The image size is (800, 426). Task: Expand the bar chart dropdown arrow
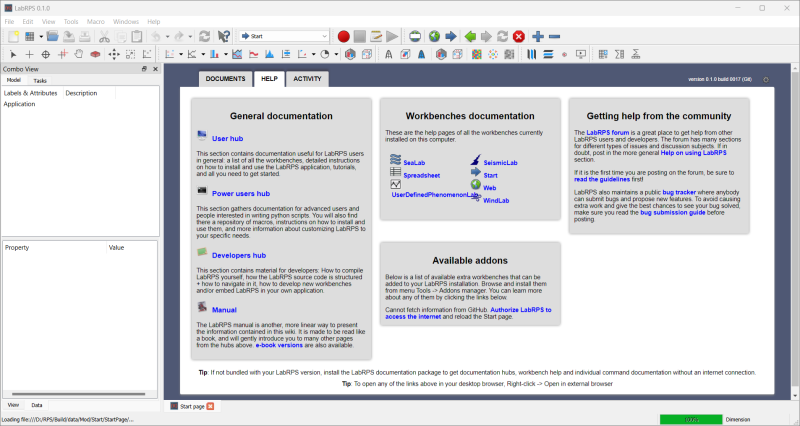[x=226, y=54]
